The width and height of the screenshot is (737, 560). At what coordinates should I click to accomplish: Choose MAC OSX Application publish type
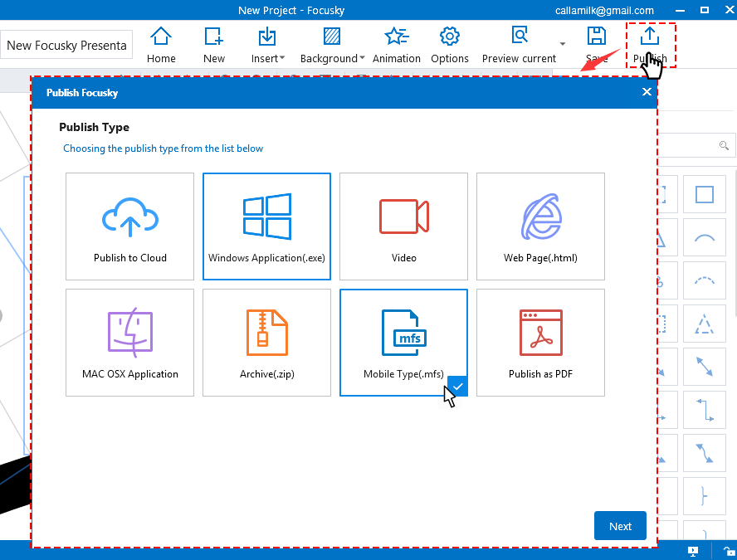pyautogui.click(x=129, y=343)
